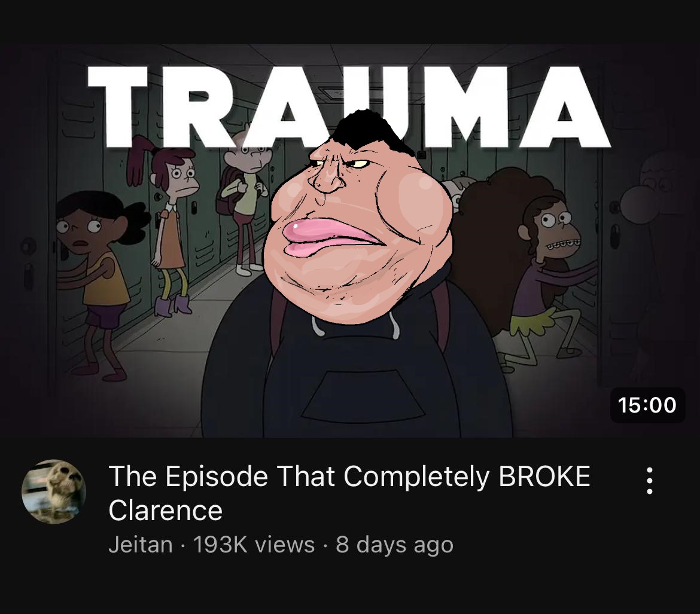Screen dimensions: 700x614
Task: Click the '193K views' text
Action: click(254, 545)
